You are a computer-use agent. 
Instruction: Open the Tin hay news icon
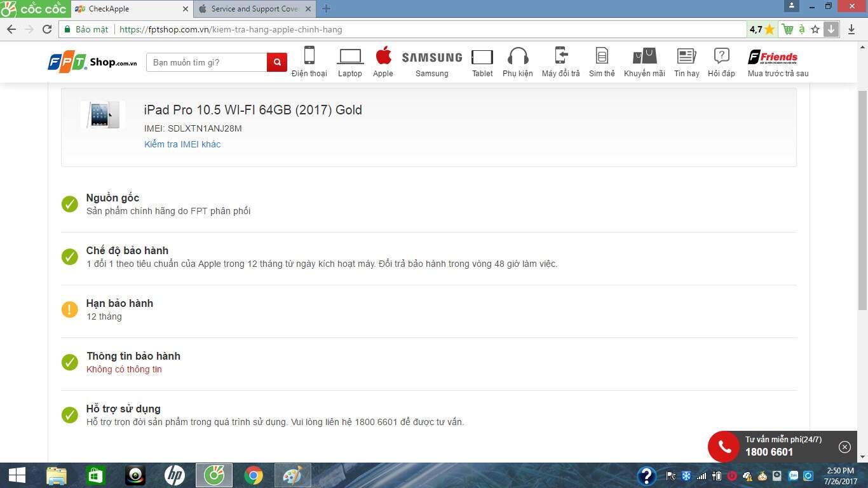(x=687, y=62)
